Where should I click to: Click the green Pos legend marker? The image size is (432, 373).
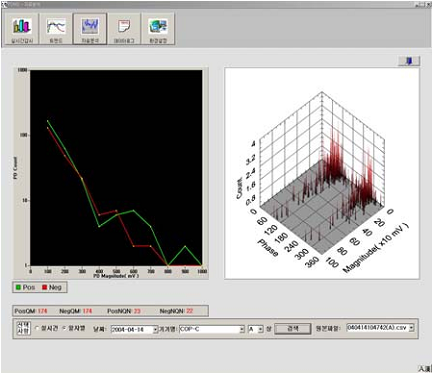pos(18,287)
